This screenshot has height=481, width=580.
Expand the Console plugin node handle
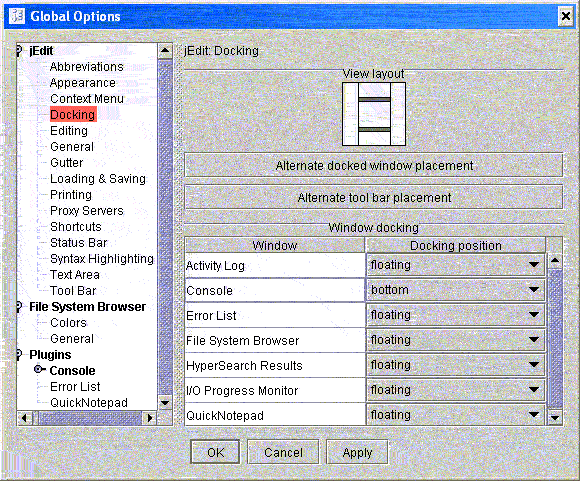pyautogui.click(x=39, y=370)
